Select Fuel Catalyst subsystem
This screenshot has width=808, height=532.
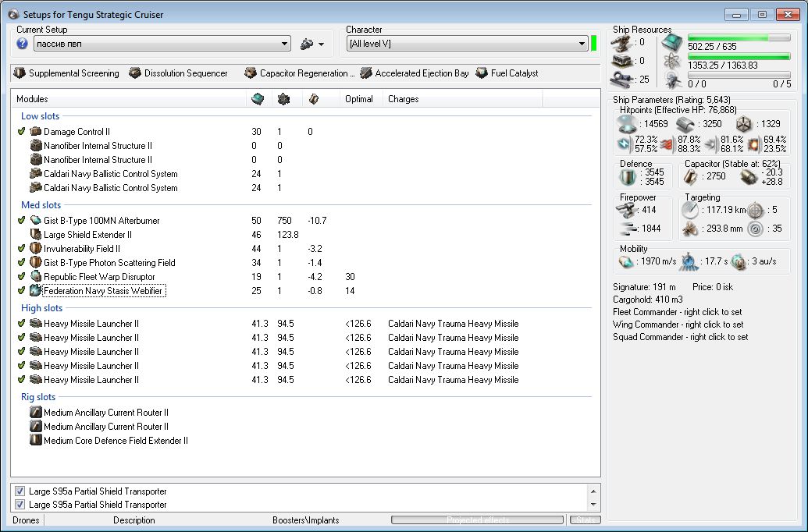click(x=507, y=73)
